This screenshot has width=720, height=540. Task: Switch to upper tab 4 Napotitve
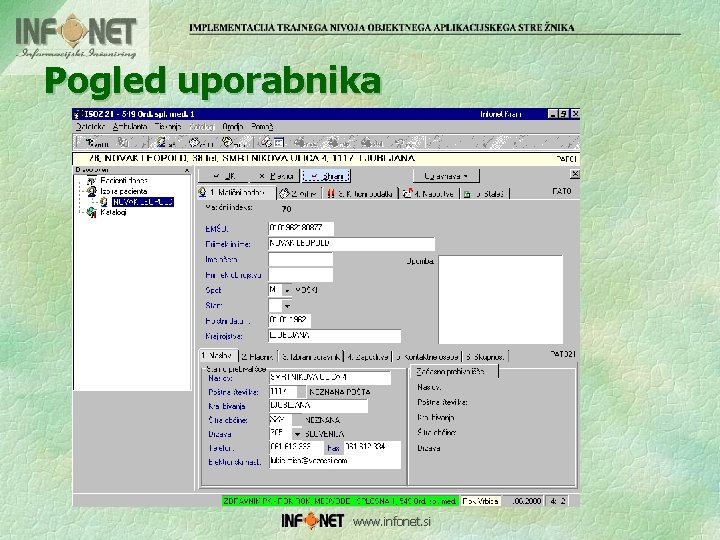428,194
